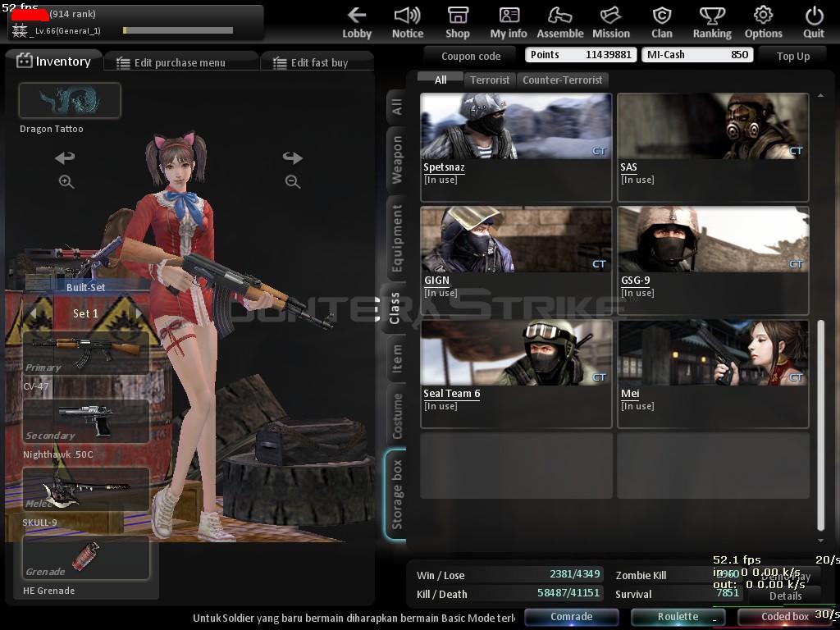Open the Ranking trophy icon
This screenshot has width=840, height=630.
click(712, 22)
